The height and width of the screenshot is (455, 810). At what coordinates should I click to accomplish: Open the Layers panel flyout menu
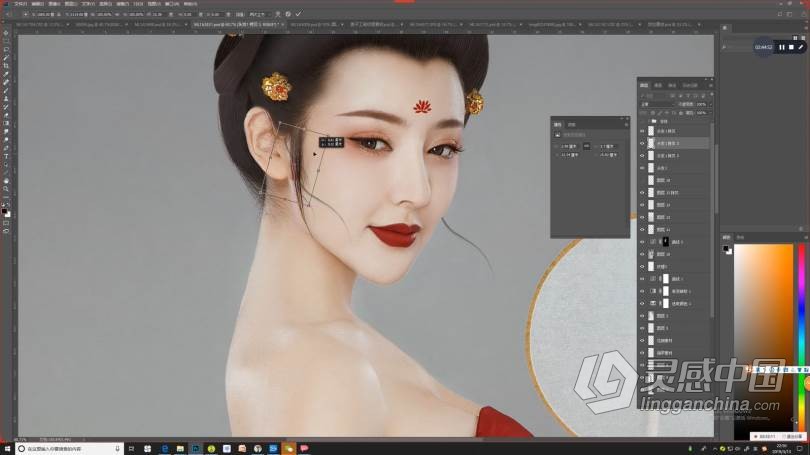(x=711, y=85)
